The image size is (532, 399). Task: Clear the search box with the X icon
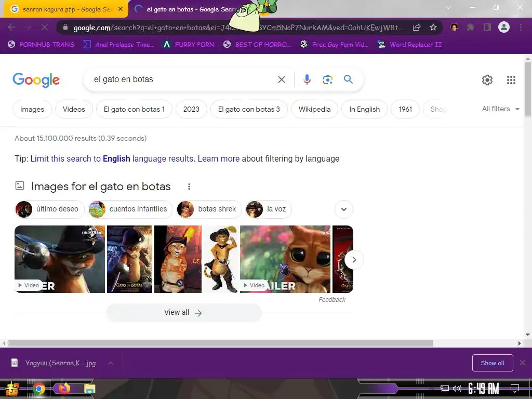point(281,79)
